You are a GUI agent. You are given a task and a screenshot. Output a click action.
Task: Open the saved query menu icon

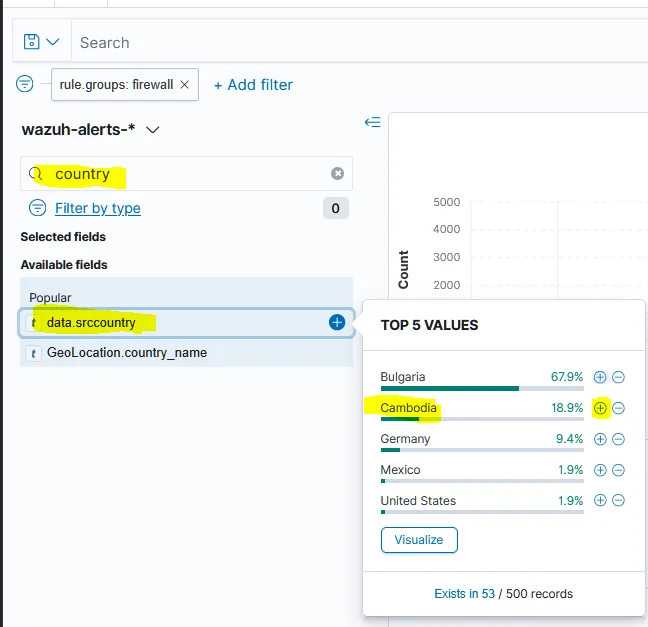[x=31, y=42]
